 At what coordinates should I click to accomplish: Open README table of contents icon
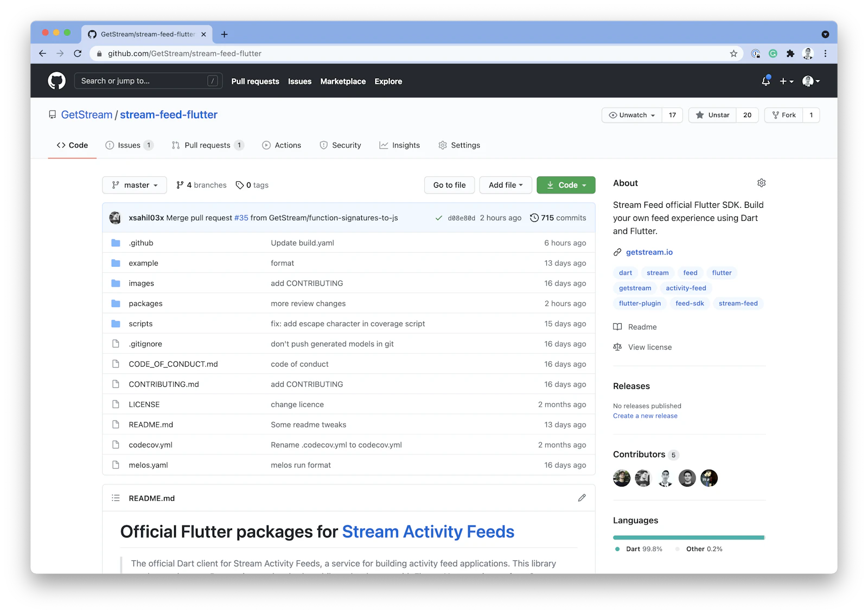click(116, 498)
